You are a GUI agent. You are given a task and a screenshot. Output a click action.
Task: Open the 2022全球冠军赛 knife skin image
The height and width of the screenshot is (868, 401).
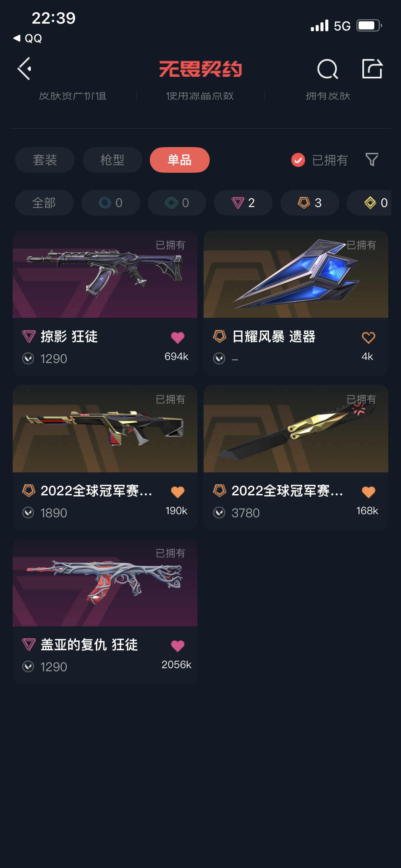click(296, 429)
